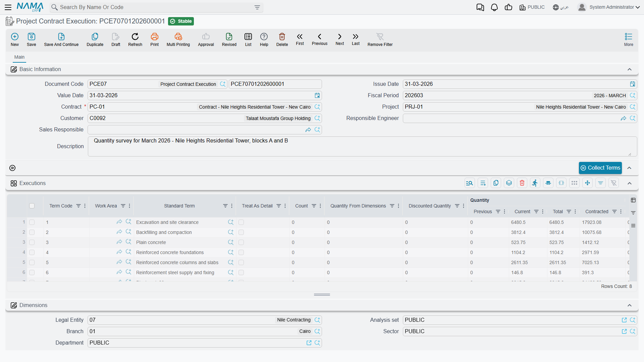Tick Treat As Detail for Backfilling row
644x362 pixels.
coord(241,232)
